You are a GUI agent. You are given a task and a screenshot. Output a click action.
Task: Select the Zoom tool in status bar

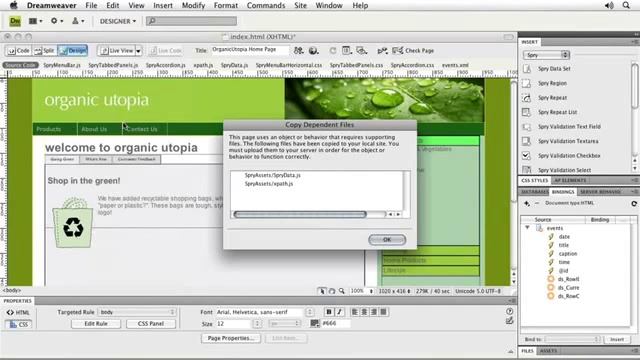[x=342, y=291]
